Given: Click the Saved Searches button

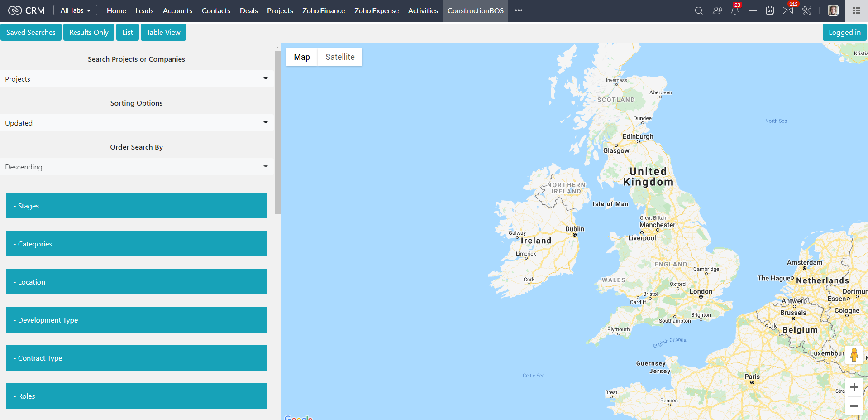Looking at the screenshot, I should point(31,32).
